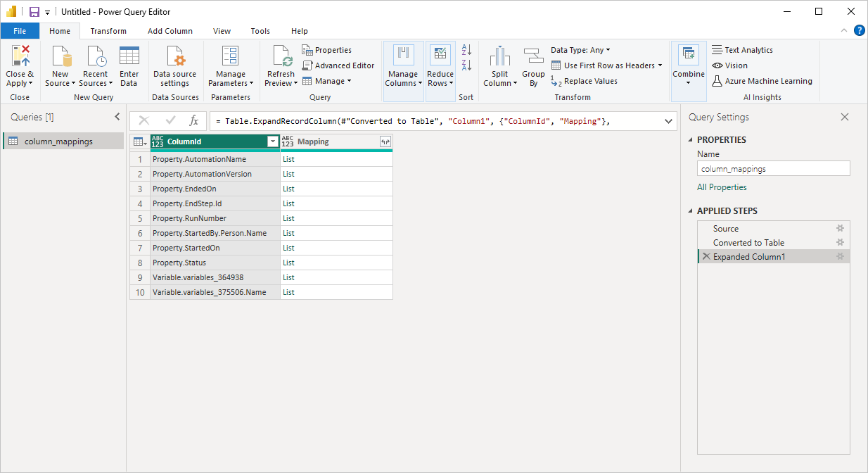The width and height of the screenshot is (868, 473).
Task: Click the blue Help question mark icon
Action: (859, 30)
